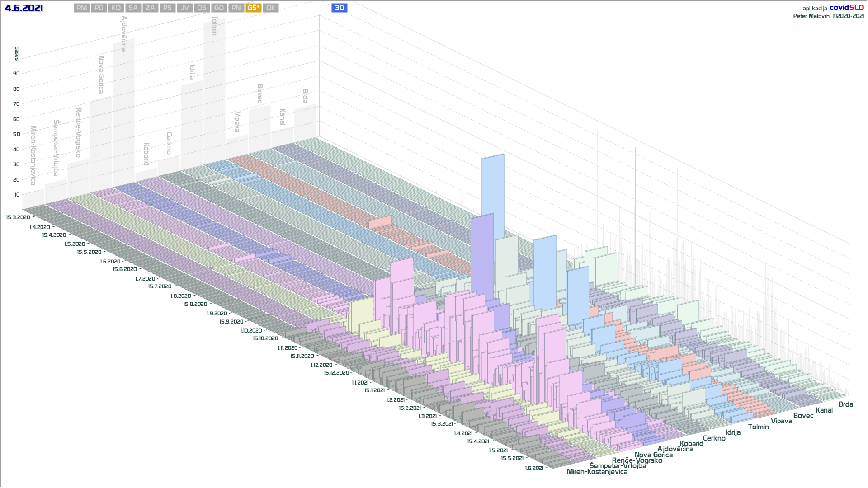This screenshot has height=488, width=868.
Task: Open the covidSLO application link
Action: pos(846,8)
